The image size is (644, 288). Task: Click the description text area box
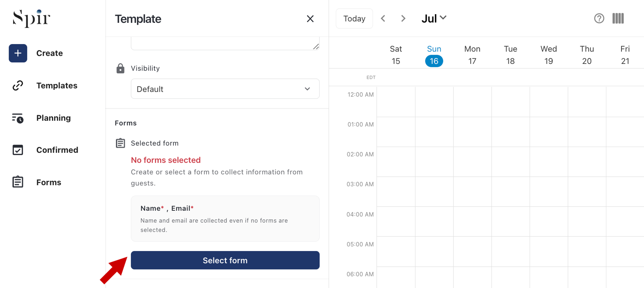click(x=225, y=43)
